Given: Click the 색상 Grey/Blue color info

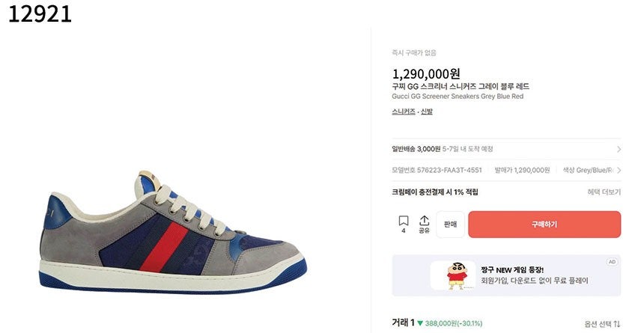Looking at the screenshot, I should click(592, 171).
